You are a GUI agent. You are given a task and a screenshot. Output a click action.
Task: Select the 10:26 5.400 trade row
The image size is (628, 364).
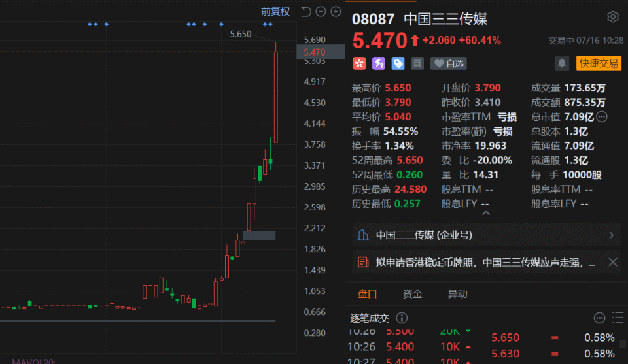[x=410, y=347]
